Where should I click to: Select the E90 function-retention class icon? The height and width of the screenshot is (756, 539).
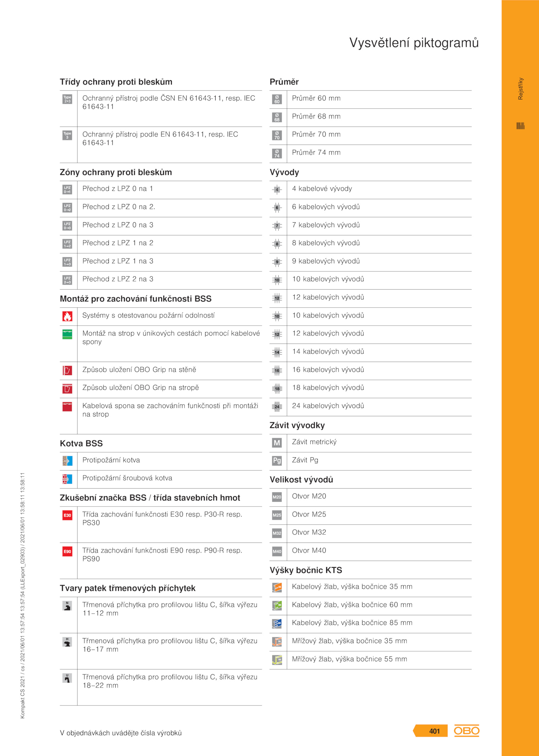tap(67, 551)
